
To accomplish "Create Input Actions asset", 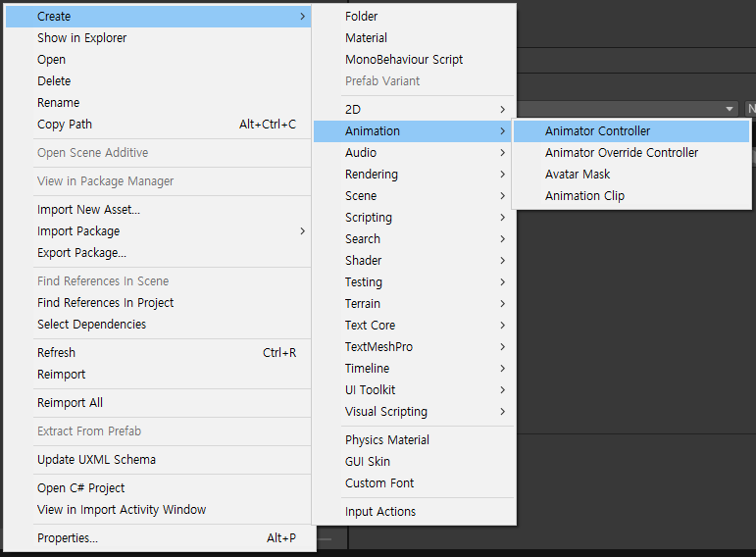I will click(x=414, y=512).
